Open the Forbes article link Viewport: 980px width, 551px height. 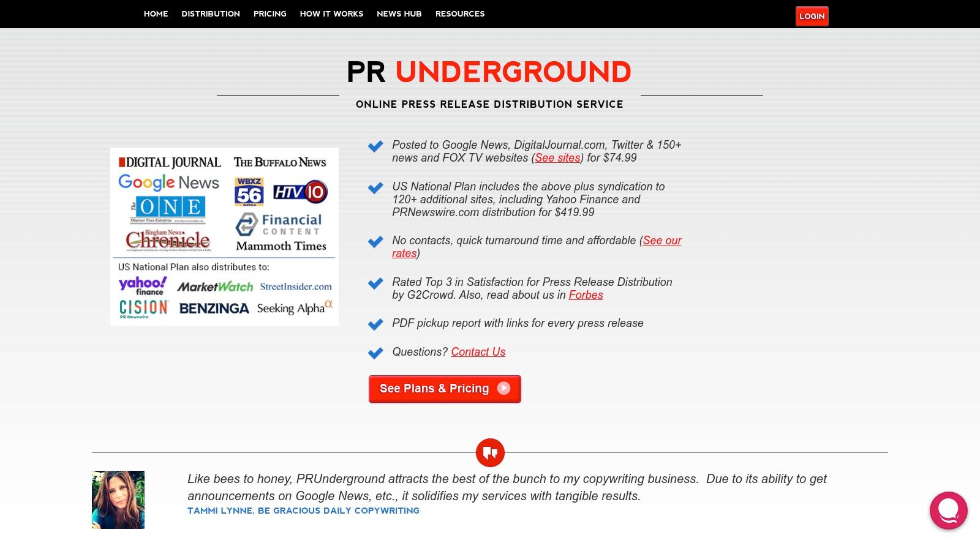[586, 295]
